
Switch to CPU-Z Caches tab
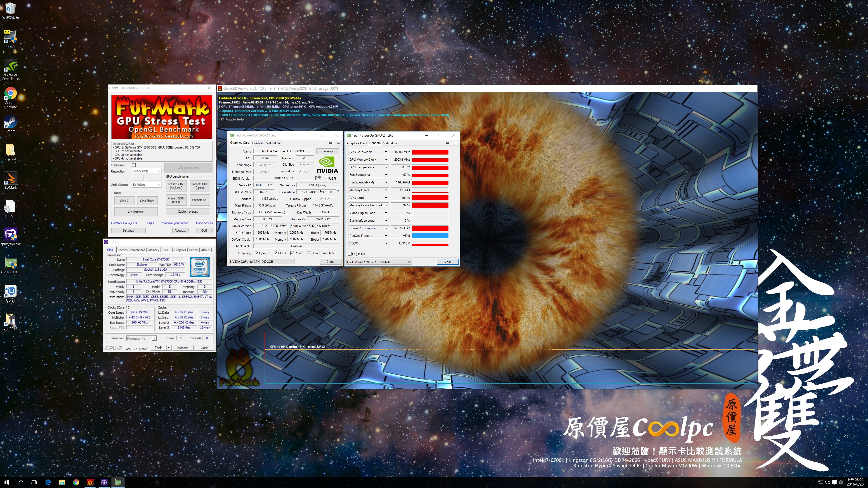122,250
